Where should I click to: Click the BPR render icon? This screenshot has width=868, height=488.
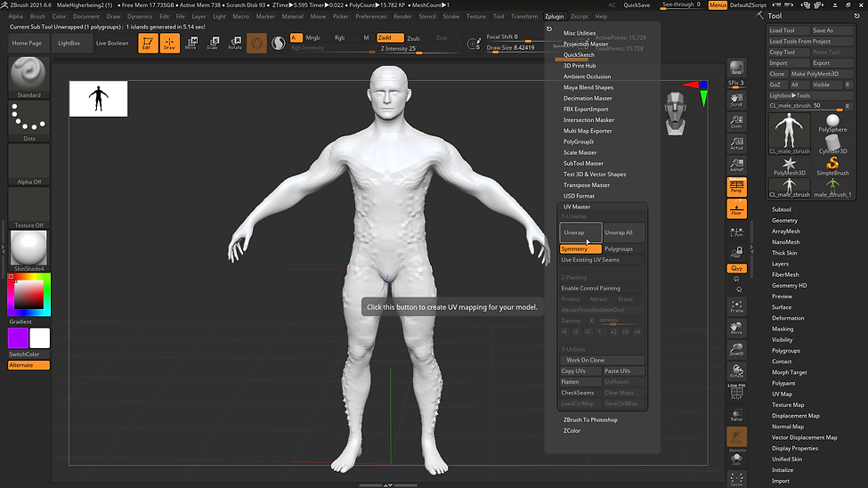point(736,69)
